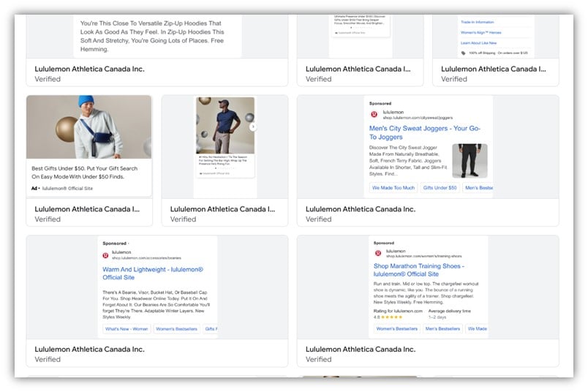Open the 'Trade In Information' link
This screenshot has width=588, height=392.
[477, 22]
